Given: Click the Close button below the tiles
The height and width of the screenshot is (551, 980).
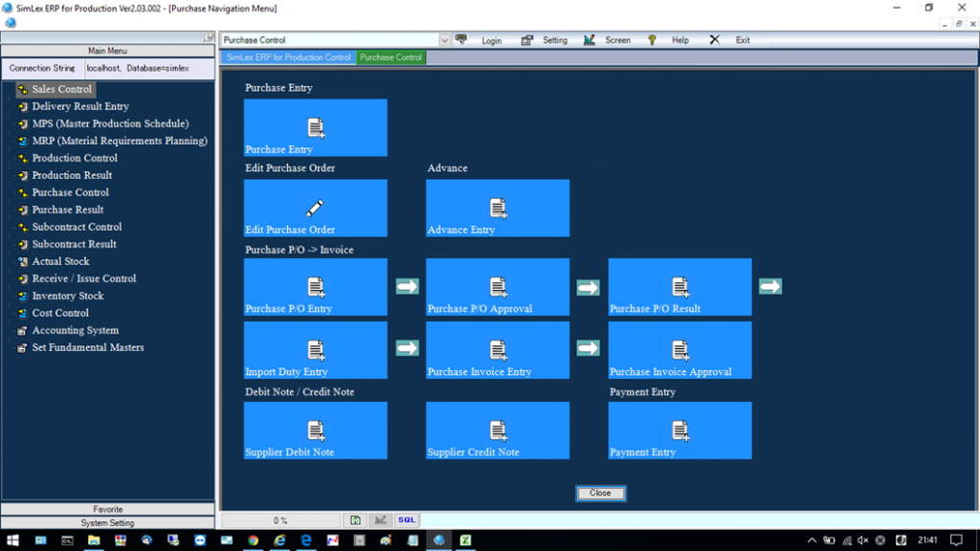Looking at the screenshot, I should tap(600, 493).
